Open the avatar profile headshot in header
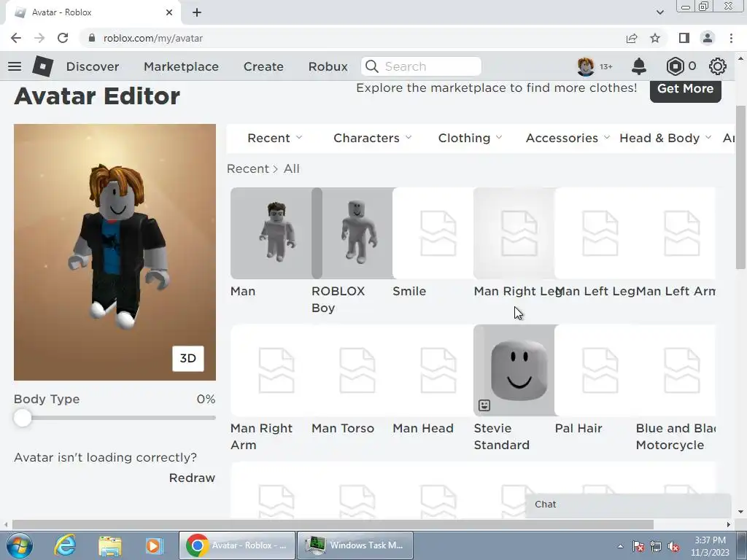The height and width of the screenshot is (560, 747). point(586,66)
